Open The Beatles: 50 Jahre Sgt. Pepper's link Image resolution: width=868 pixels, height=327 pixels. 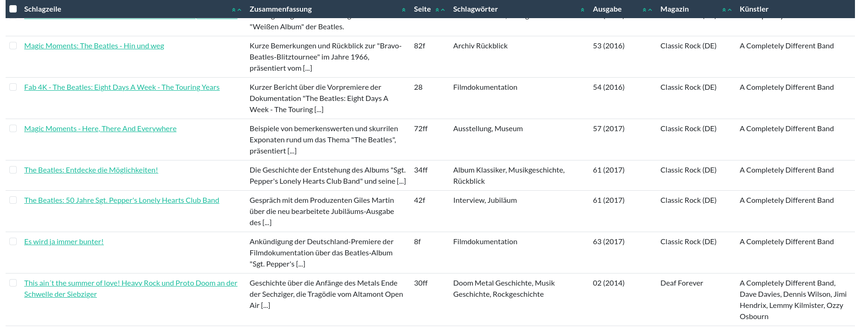pyautogui.click(x=122, y=200)
